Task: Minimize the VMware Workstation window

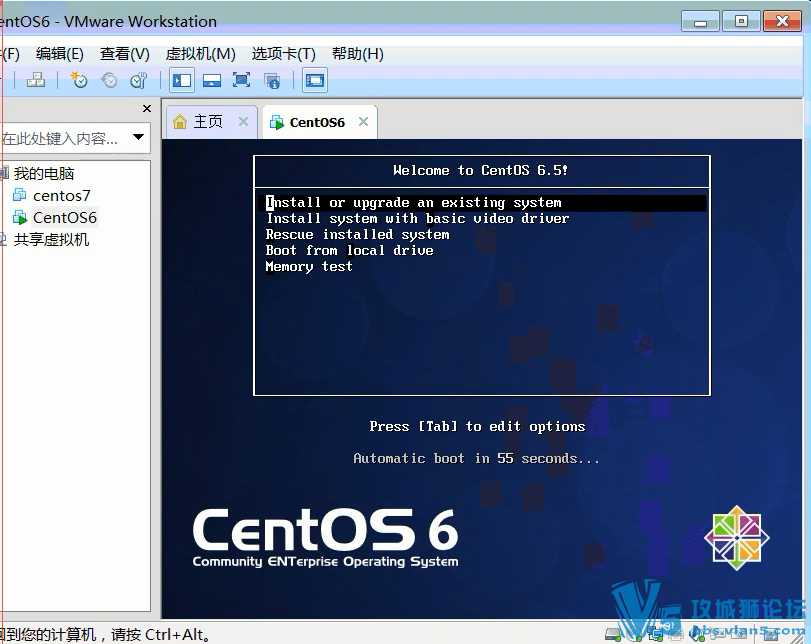Action: pos(700,22)
